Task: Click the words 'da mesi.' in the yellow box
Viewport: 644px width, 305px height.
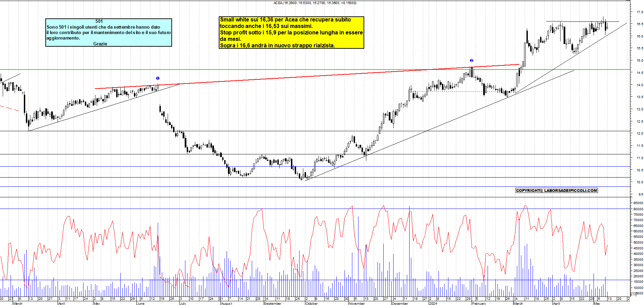Action: pyautogui.click(x=231, y=39)
